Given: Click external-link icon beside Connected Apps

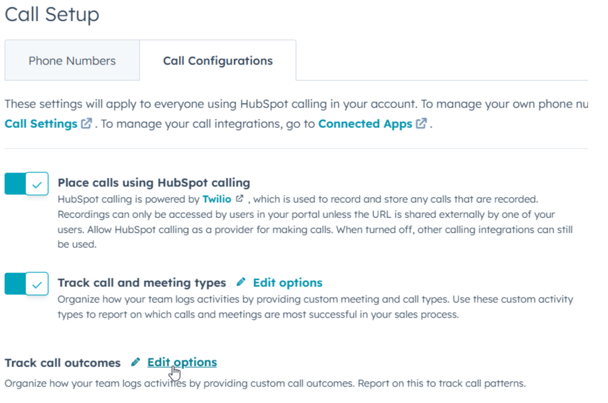Looking at the screenshot, I should click(421, 123).
